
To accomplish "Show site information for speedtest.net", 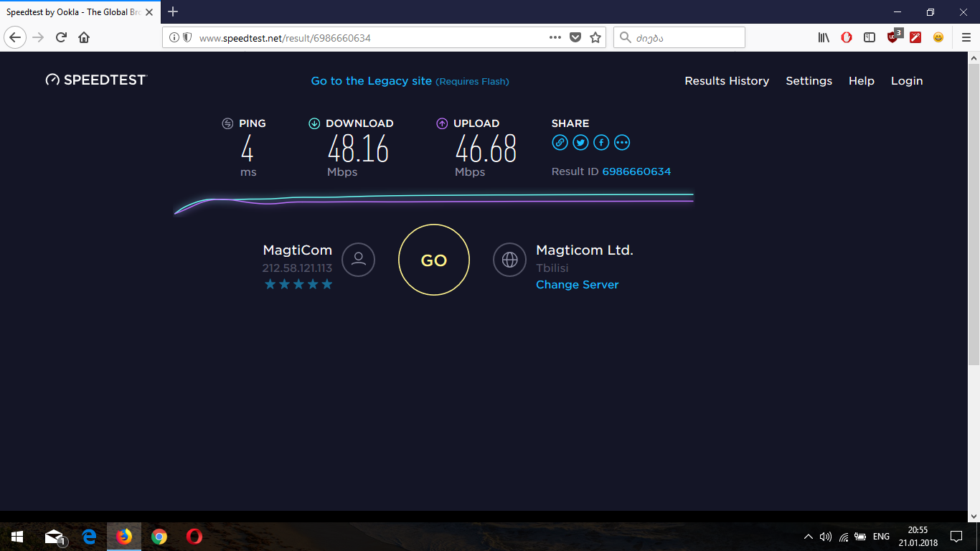I will 174,37.
